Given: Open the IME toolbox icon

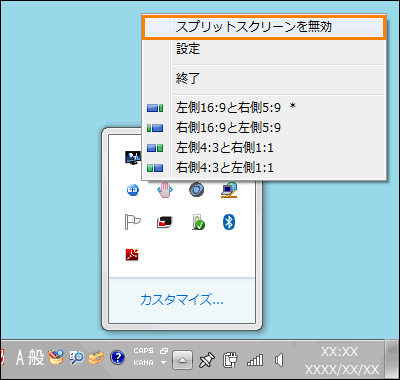Looking at the screenshot, I should [x=96, y=358].
